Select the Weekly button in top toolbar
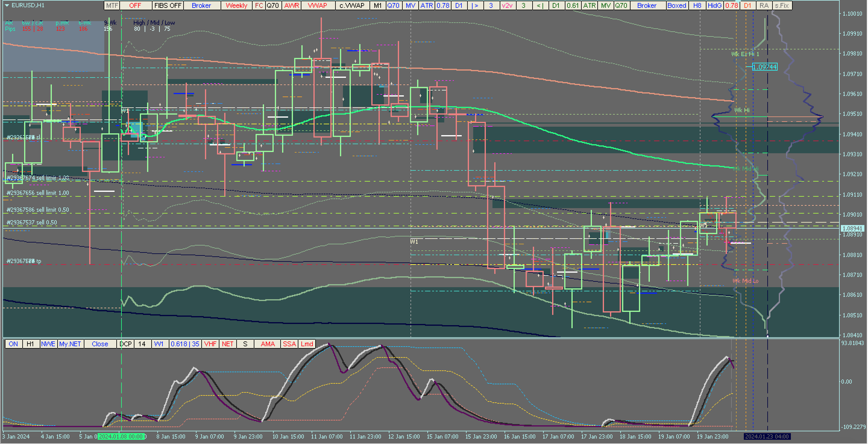Image resolution: width=868 pixels, height=444 pixels. pos(236,5)
